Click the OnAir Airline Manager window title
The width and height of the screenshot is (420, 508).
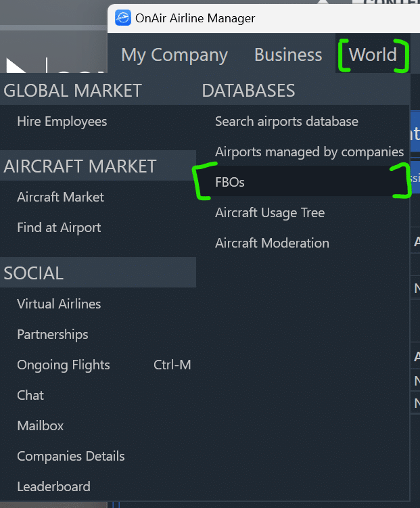pos(195,18)
